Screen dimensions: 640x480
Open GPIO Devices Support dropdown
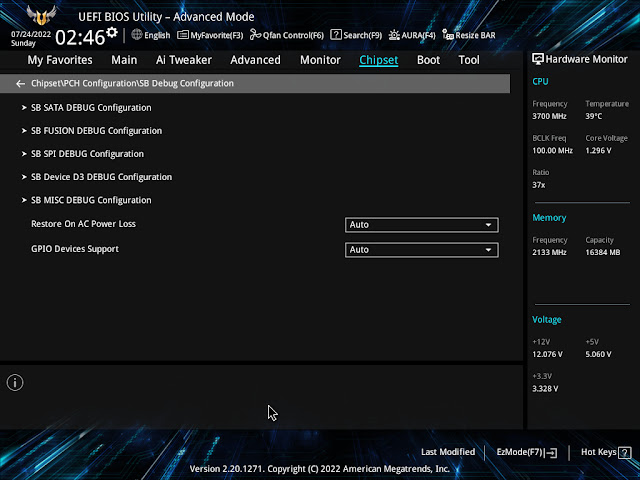(422, 250)
